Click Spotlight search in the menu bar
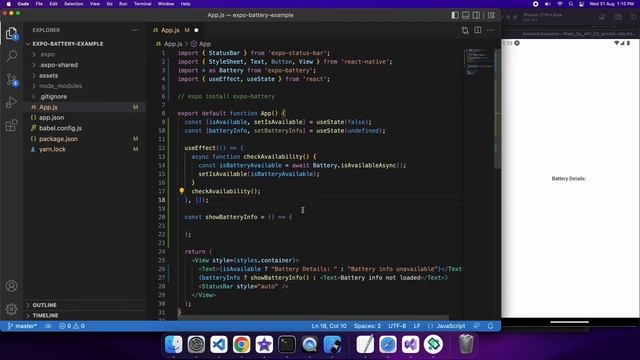The height and width of the screenshot is (360, 640). click(571, 4)
